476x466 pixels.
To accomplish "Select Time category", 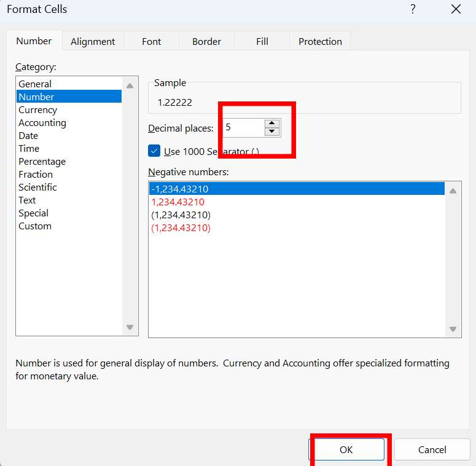I will [x=69, y=149].
